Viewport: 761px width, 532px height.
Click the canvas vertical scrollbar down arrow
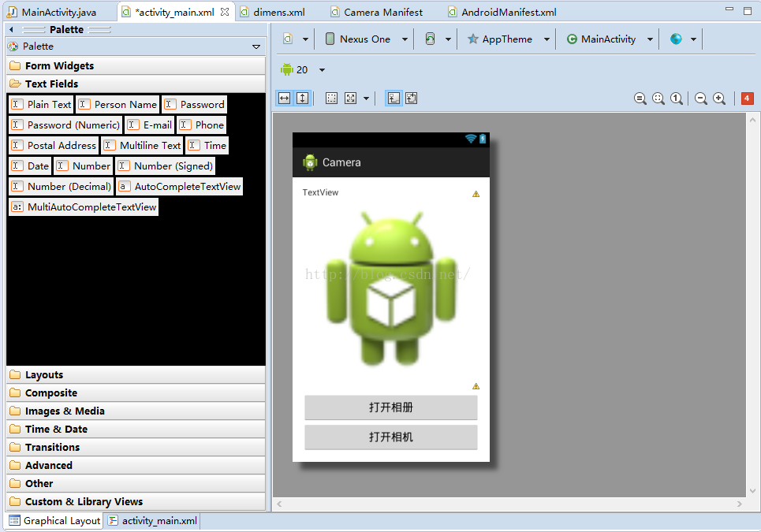[x=753, y=491]
